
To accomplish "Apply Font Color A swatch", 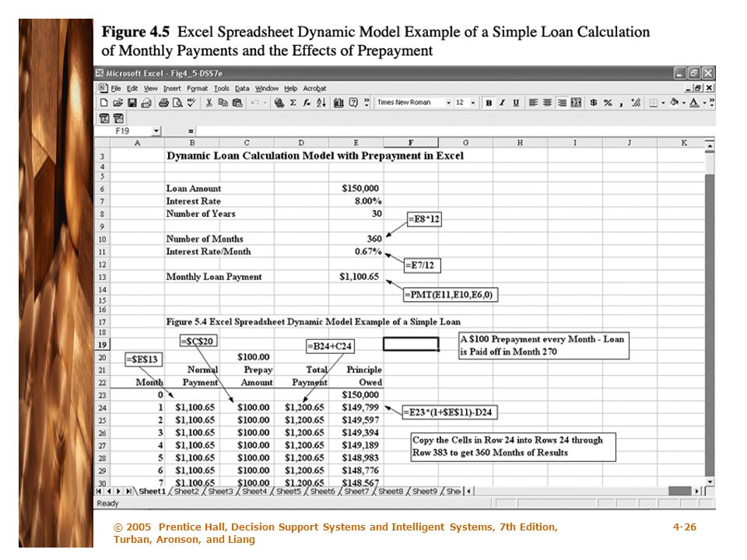I will point(695,103).
